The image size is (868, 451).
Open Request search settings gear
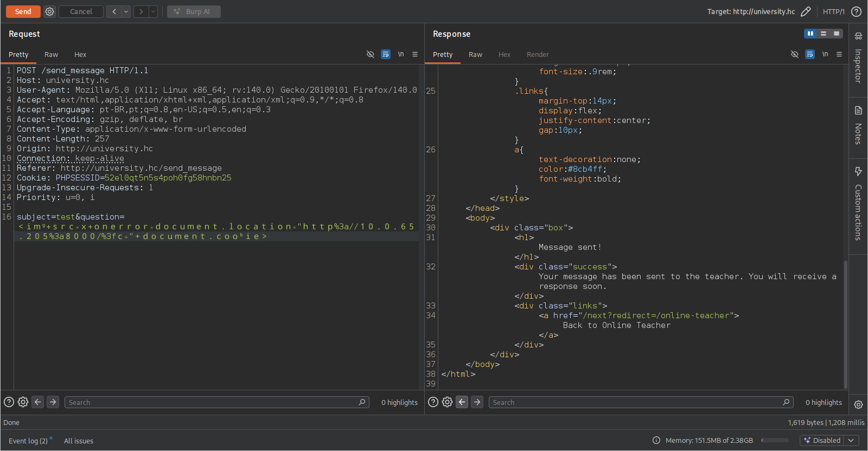(x=23, y=402)
